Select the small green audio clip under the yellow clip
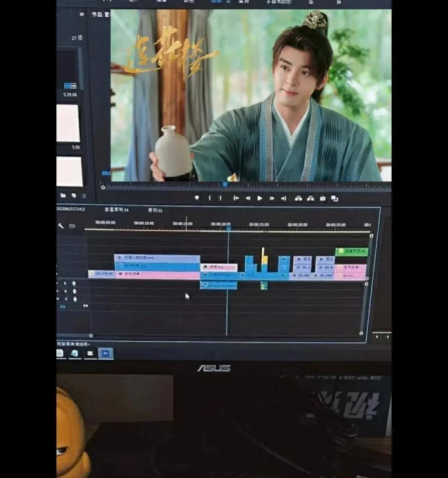Image resolution: width=448 pixels, height=478 pixels. pos(264,286)
